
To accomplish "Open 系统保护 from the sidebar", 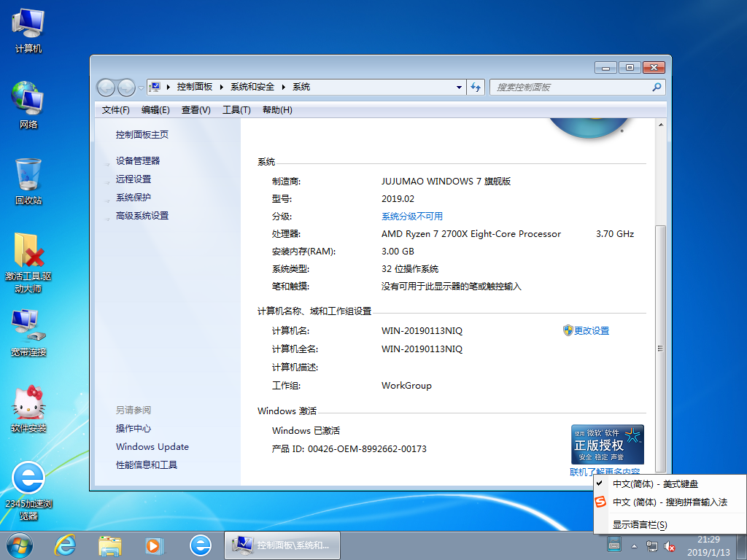I will 133,197.
